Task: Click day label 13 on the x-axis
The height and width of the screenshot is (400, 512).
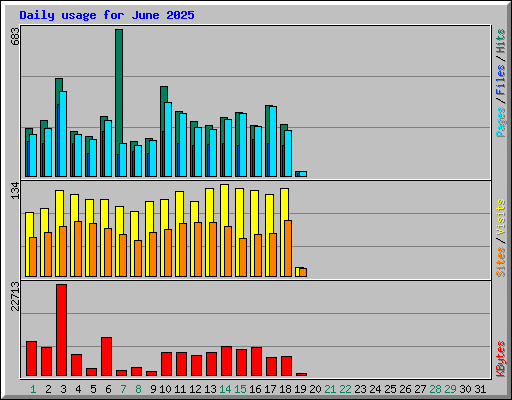Action: (210, 389)
